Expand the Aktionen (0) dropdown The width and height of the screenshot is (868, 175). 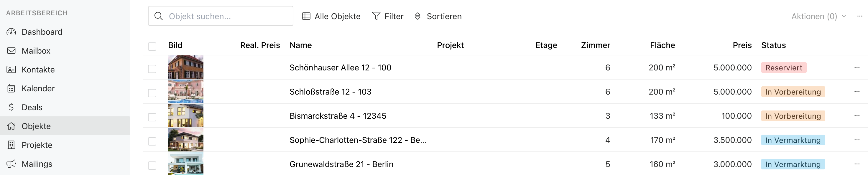pos(818,16)
